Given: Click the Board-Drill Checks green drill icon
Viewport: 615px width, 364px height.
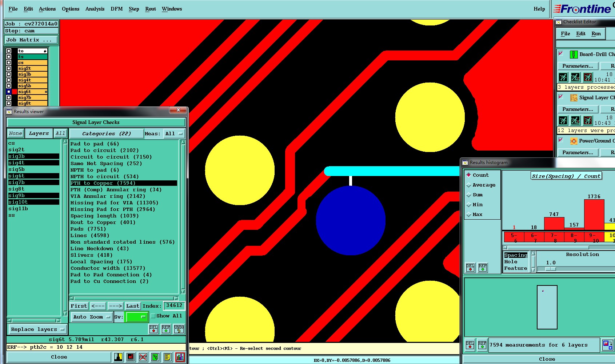Looking at the screenshot, I should click(x=574, y=55).
